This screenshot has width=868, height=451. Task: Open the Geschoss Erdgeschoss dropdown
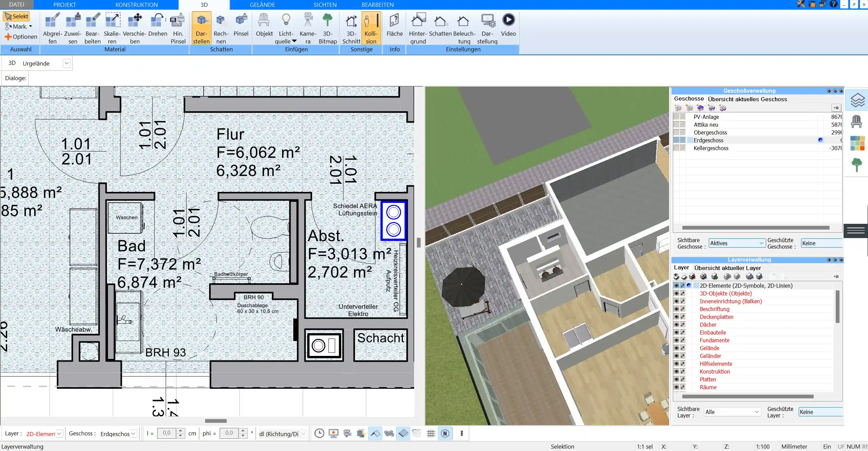tap(133, 434)
